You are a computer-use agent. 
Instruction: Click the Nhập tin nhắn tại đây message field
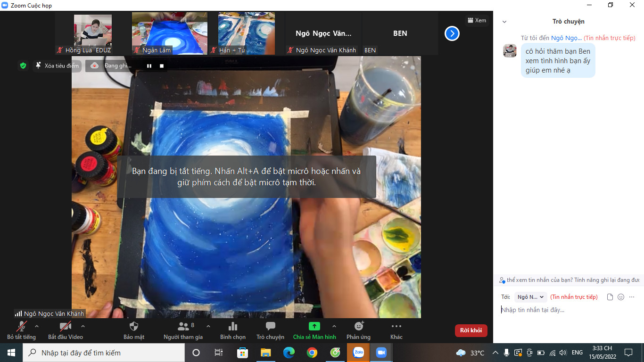tap(569, 310)
